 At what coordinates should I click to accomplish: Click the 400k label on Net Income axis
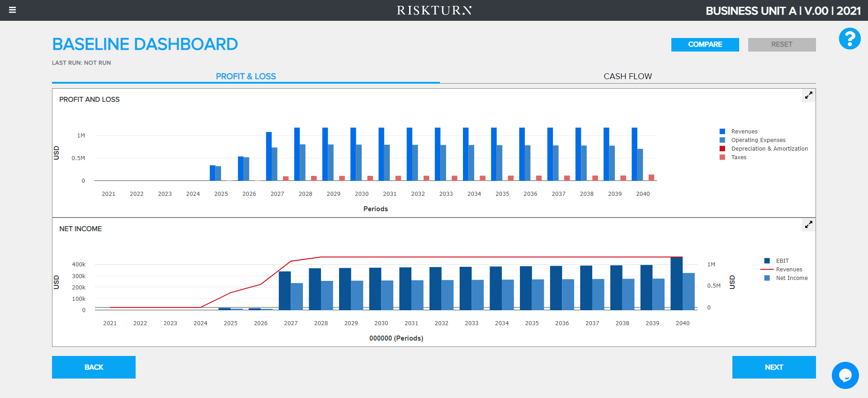tap(79, 265)
